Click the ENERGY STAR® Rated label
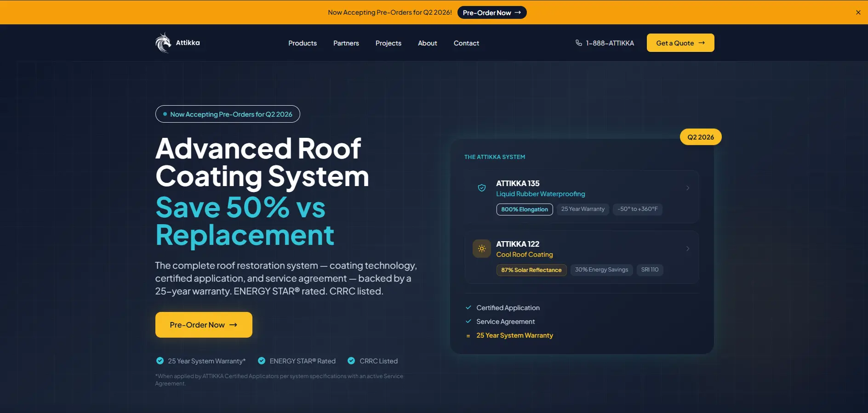The image size is (868, 413). 303,361
